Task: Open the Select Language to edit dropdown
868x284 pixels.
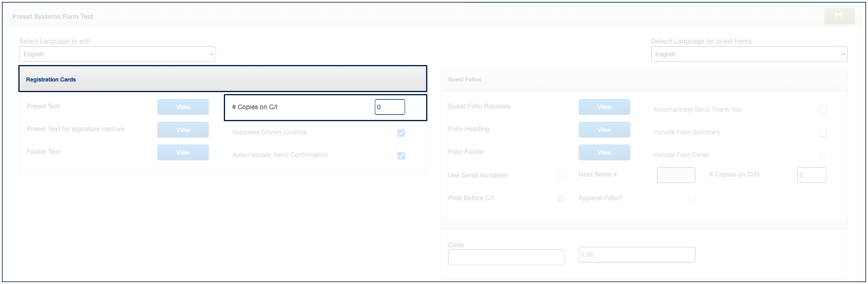Action: click(117, 54)
